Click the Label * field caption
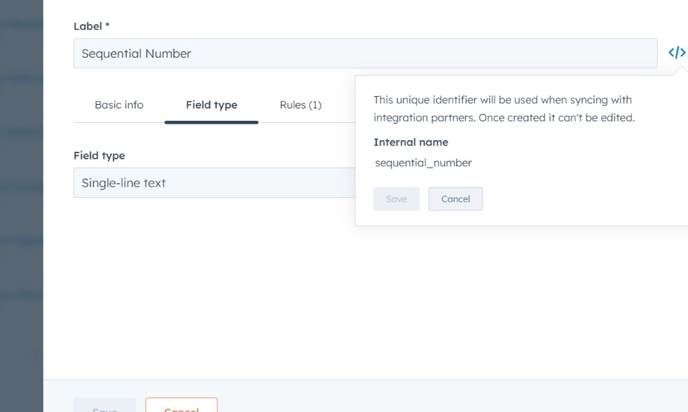688x412 pixels. [92, 24]
